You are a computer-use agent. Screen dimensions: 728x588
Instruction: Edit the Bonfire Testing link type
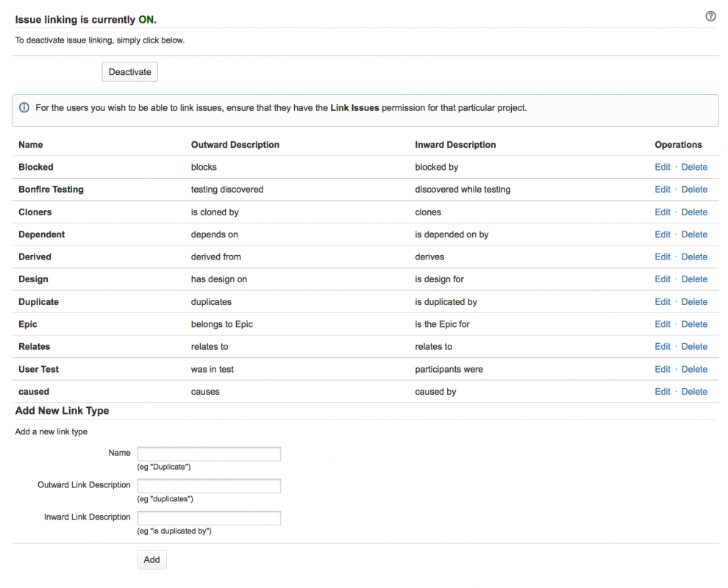click(663, 190)
